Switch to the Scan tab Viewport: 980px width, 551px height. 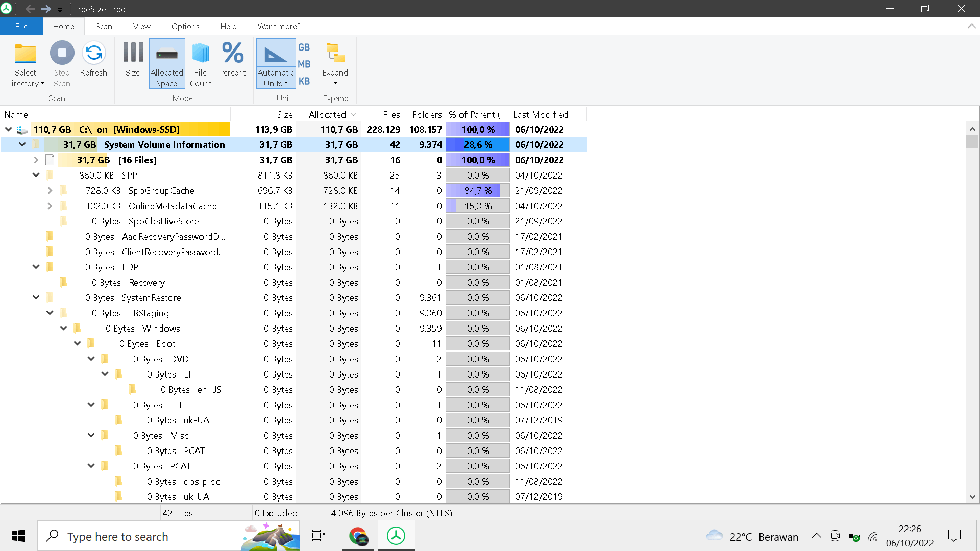click(x=104, y=26)
